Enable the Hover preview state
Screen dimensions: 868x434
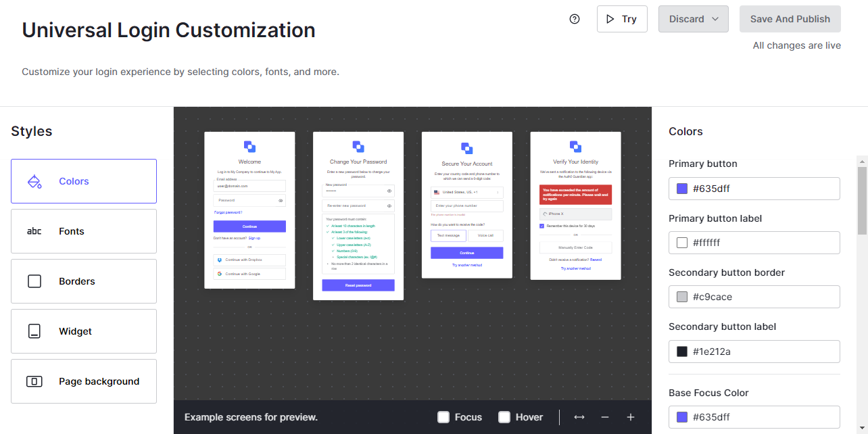(x=504, y=417)
